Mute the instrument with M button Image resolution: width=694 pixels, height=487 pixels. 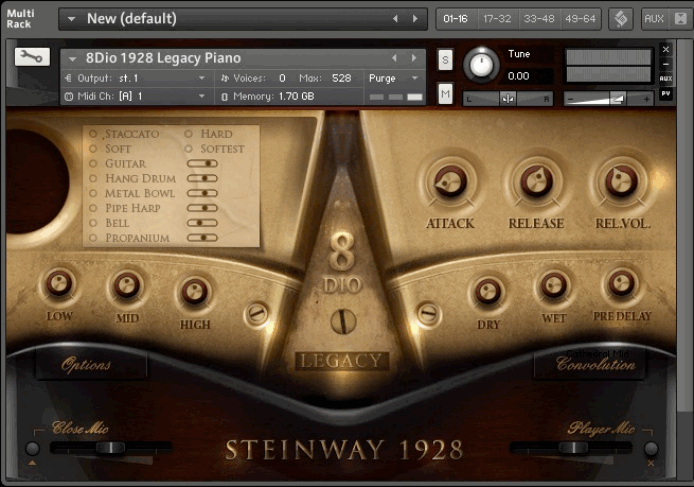445,93
